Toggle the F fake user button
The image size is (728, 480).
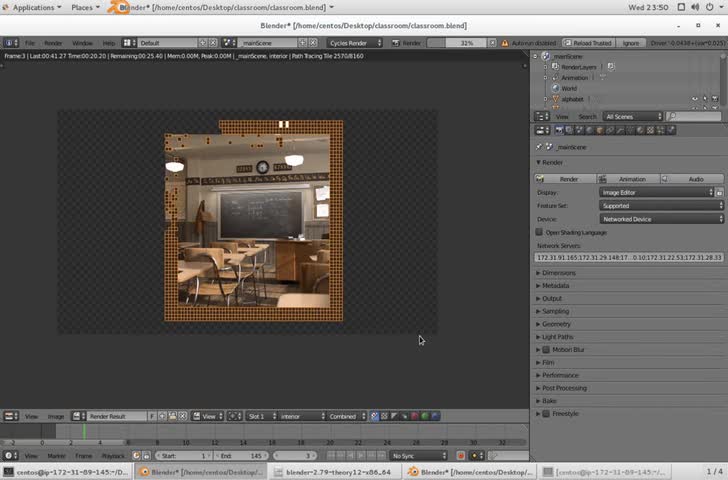[x=152, y=416]
